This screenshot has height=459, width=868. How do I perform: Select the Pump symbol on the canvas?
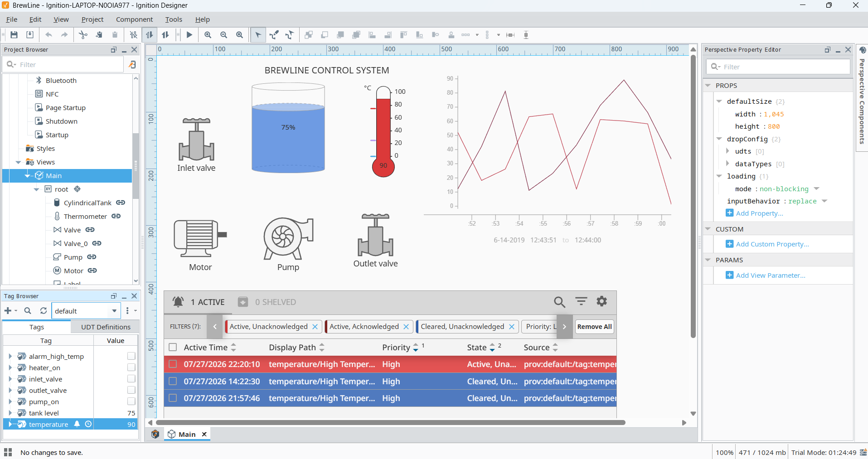(x=288, y=238)
